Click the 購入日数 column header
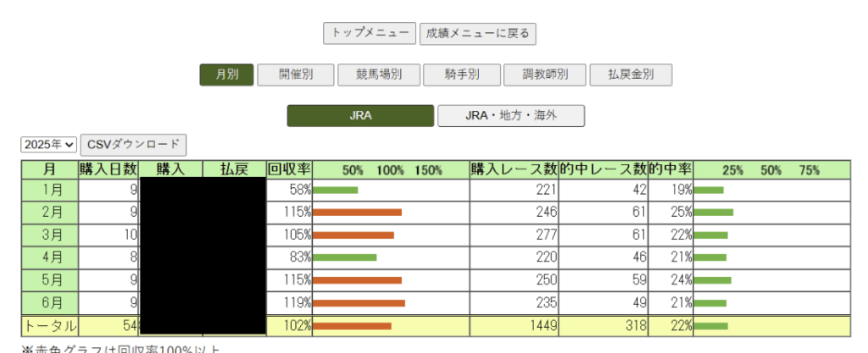The height and width of the screenshot is (353, 868). (108, 169)
